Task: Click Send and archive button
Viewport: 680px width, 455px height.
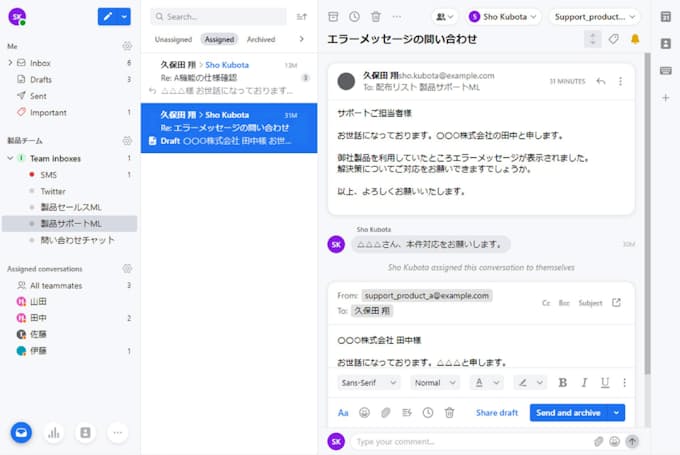Action: tap(569, 413)
